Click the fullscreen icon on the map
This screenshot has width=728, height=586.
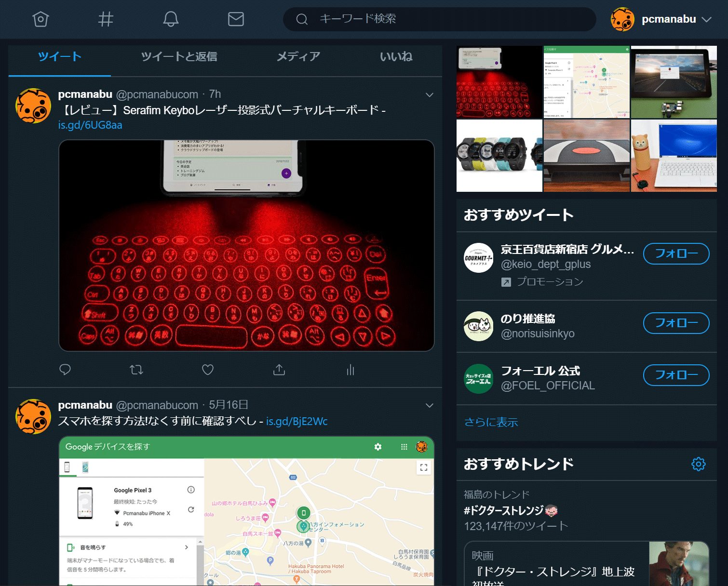(x=424, y=467)
